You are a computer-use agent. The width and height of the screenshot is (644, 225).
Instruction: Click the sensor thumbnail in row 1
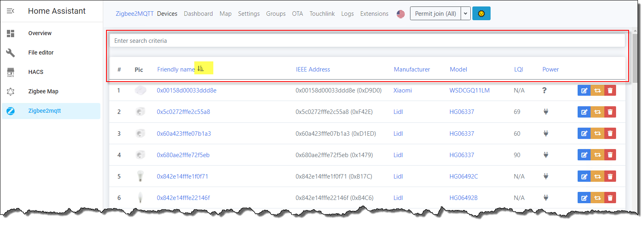click(140, 90)
